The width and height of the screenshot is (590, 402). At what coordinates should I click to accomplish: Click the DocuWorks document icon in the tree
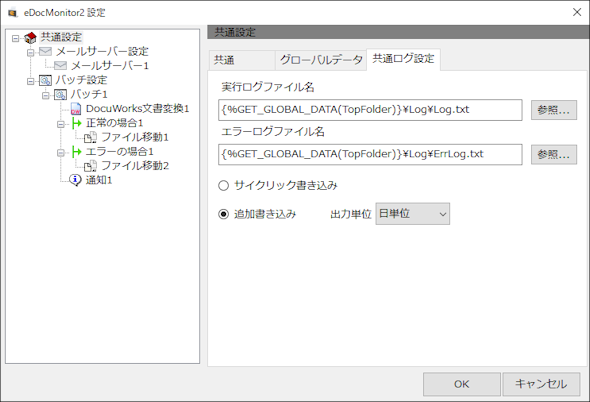(x=76, y=109)
